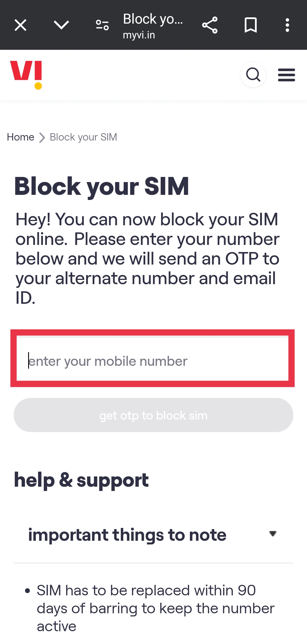Screen dimensions: 307x644
Task: Open the hamburger navigation menu
Action: (287, 75)
